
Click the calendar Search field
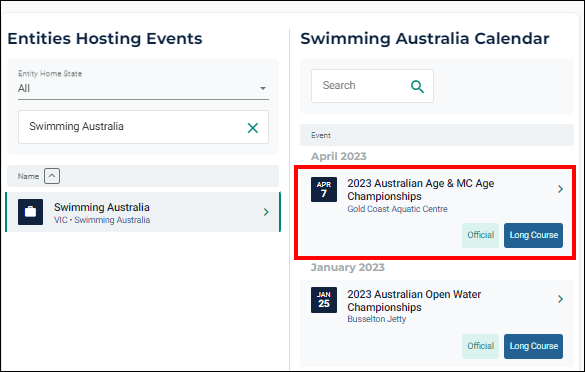point(372,86)
